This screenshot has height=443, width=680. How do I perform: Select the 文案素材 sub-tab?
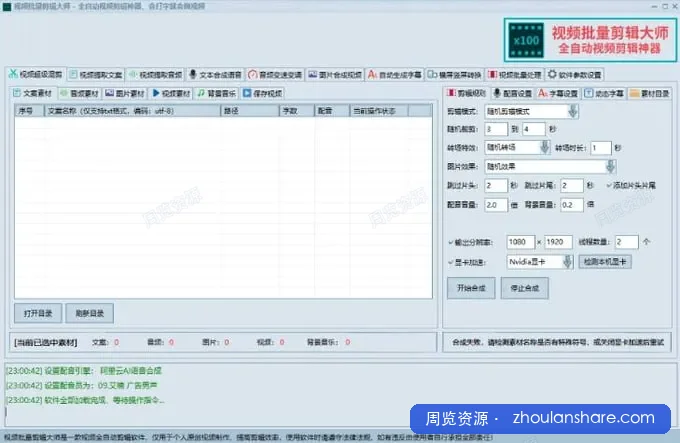pyautogui.click(x=33, y=93)
